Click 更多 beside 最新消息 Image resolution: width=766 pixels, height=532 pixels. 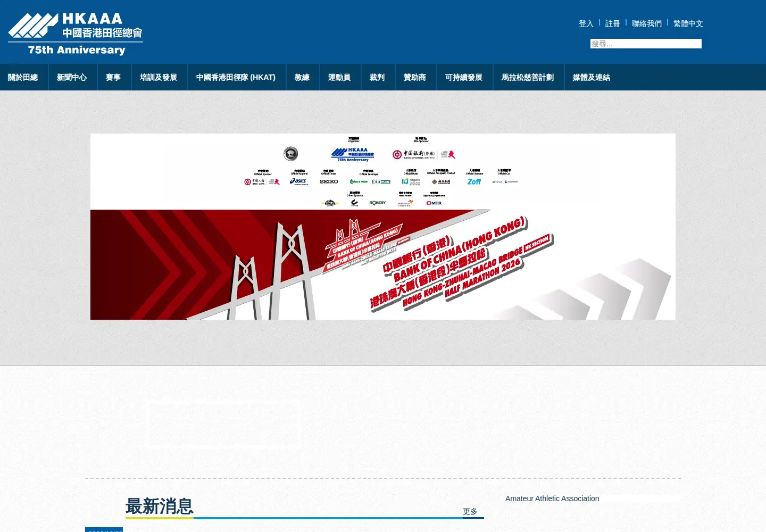tap(470, 511)
